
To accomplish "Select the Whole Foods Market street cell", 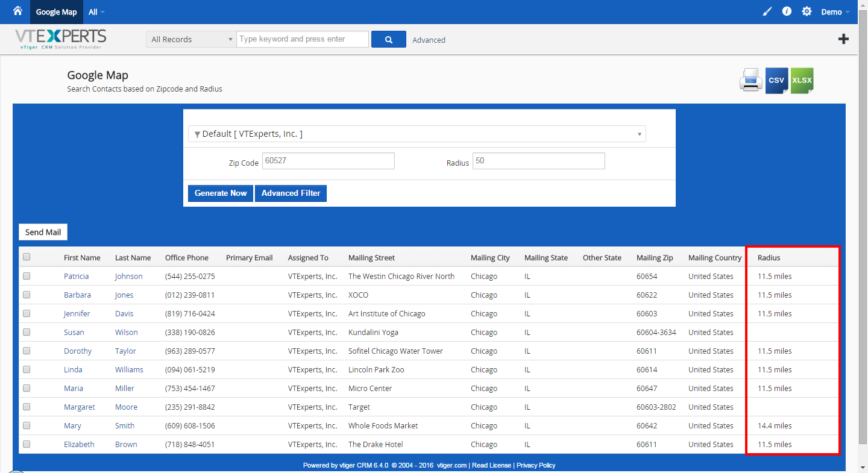I will 383,425.
